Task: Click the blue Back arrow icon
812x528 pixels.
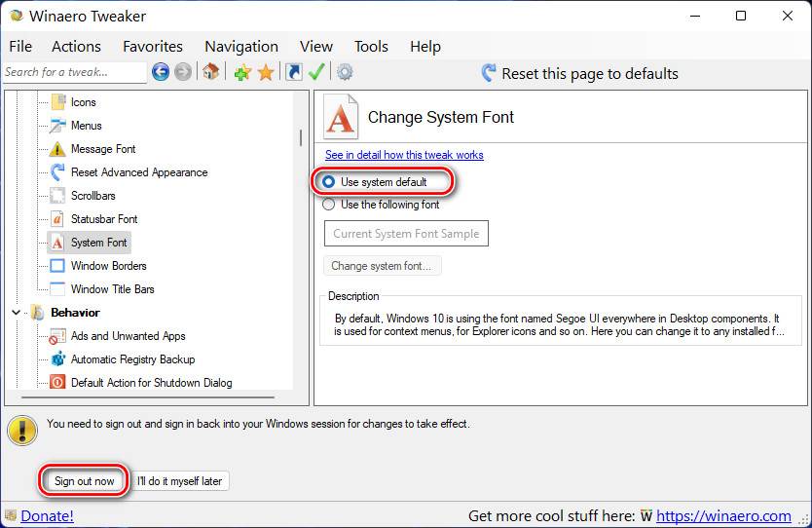Action: click(161, 71)
